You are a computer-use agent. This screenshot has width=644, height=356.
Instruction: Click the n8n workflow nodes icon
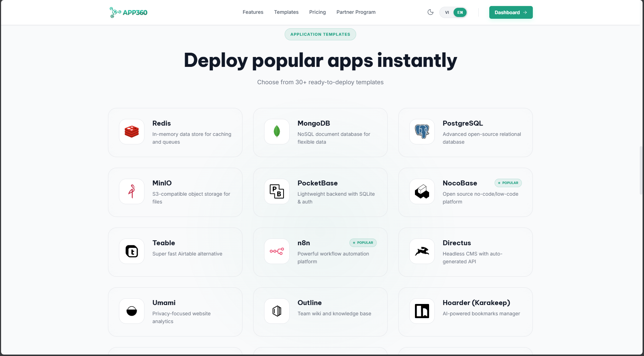(x=277, y=251)
